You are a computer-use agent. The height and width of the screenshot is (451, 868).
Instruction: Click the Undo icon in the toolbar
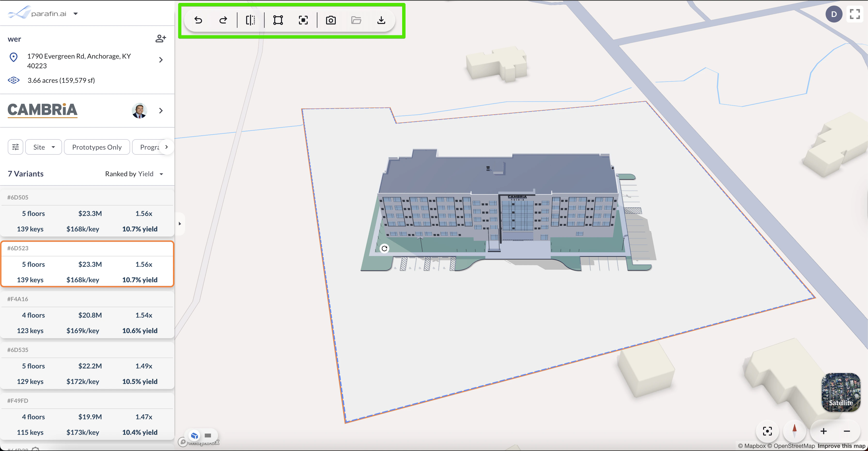click(198, 20)
